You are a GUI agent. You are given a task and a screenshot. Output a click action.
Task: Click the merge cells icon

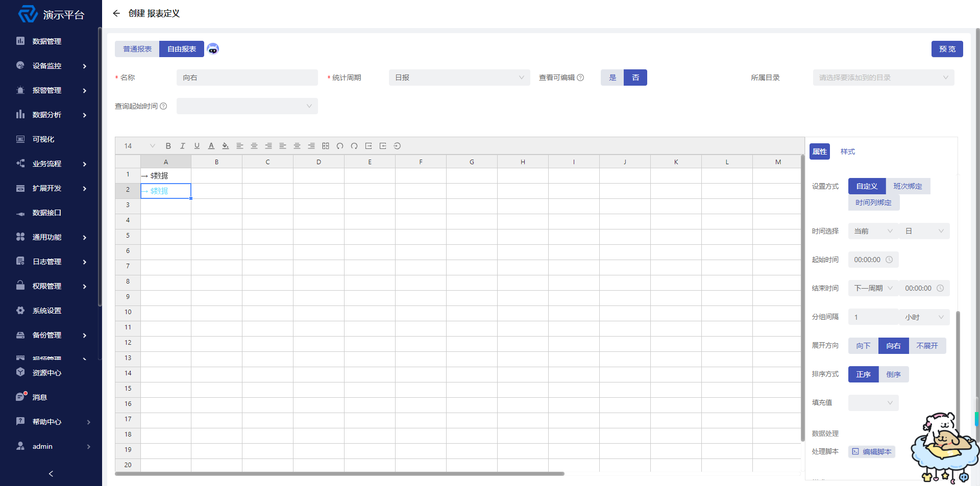(x=326, y=146)
